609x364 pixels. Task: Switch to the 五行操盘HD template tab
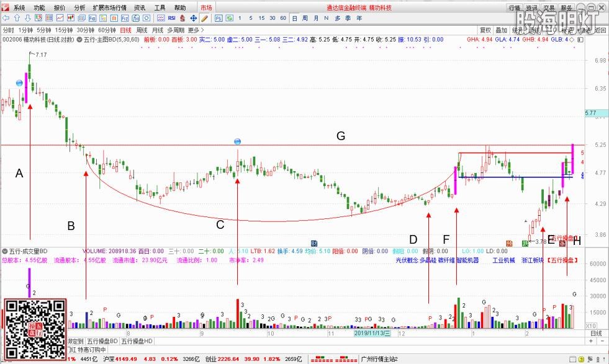[x=137, y=341]
